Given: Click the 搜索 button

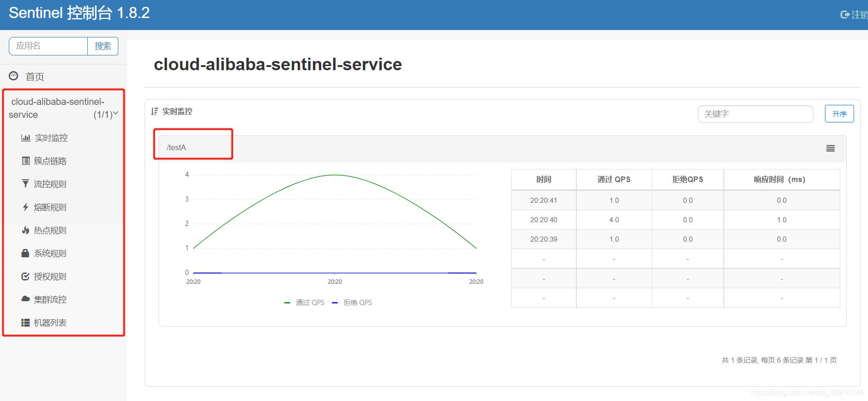Looking at the screenshot, I should [103, 46].
